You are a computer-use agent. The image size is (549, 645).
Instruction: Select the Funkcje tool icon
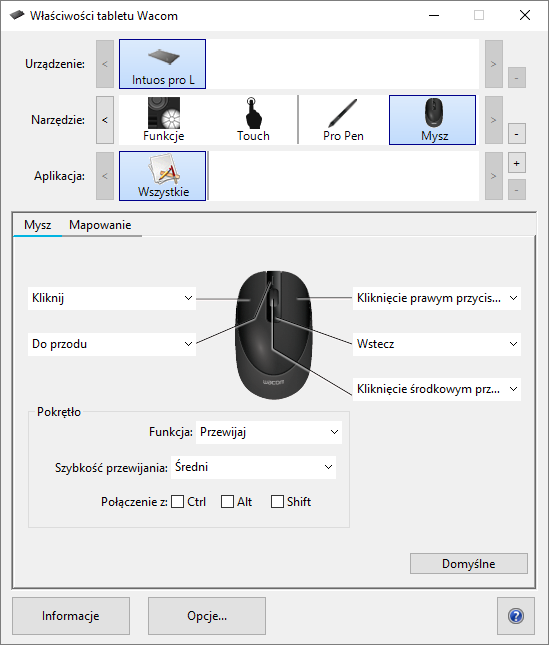pyautogui.click(x=164, y=120)
